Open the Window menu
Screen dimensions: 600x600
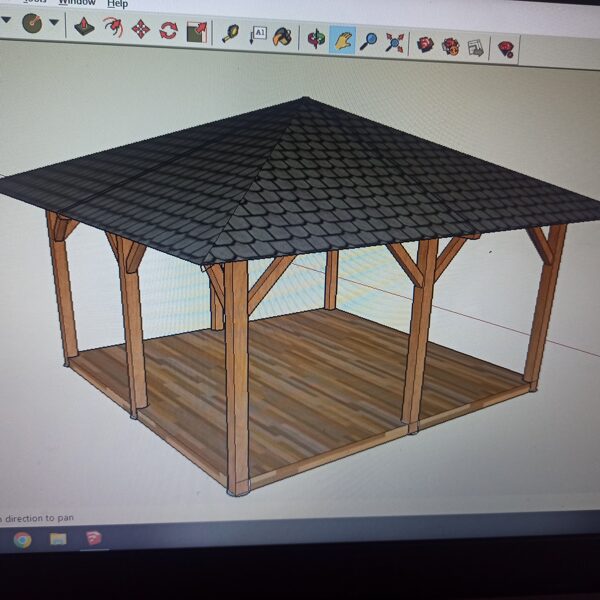click(77, 2)
